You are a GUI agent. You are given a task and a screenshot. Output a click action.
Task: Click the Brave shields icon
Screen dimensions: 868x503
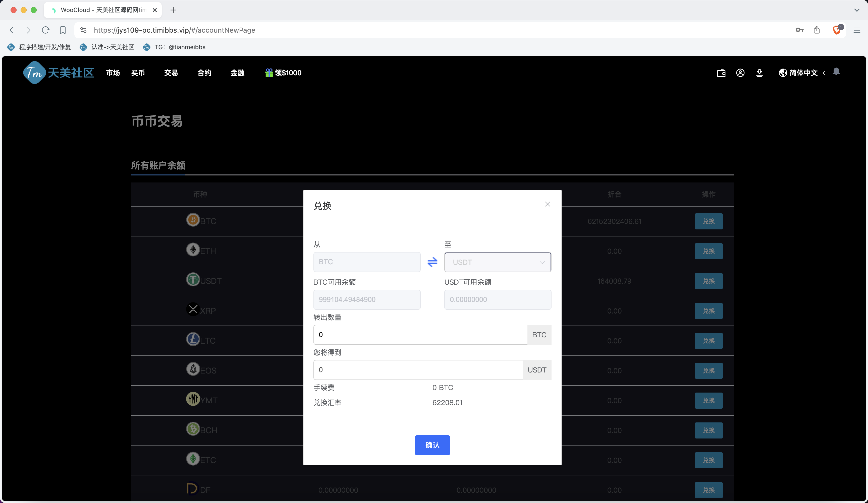tap(836, 30)
